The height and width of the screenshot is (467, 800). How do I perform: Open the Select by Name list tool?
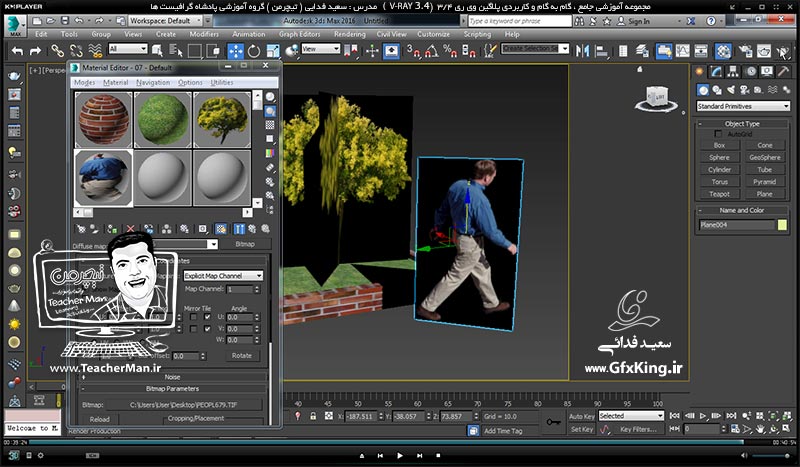click(x=176, y=51)
